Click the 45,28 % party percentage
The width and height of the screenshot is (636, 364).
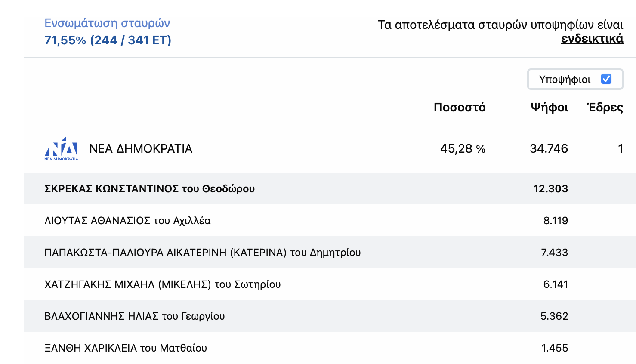[x=463, y=149]
